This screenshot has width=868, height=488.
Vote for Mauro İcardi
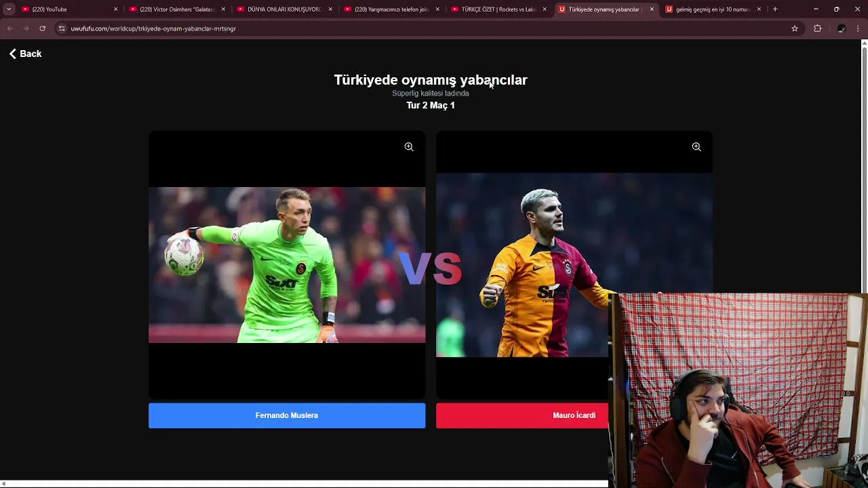(x=522, y=415)
